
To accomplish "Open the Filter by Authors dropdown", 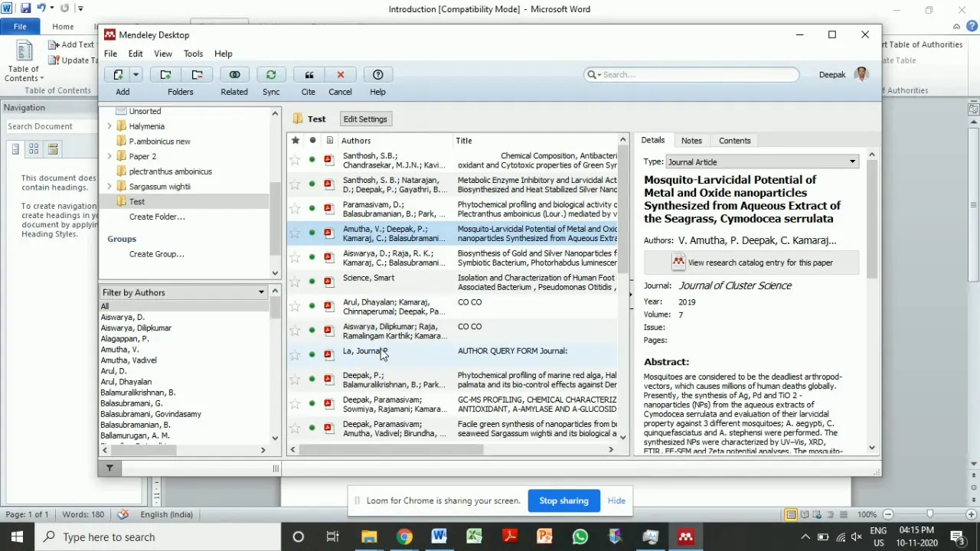I will click(184, 292).
